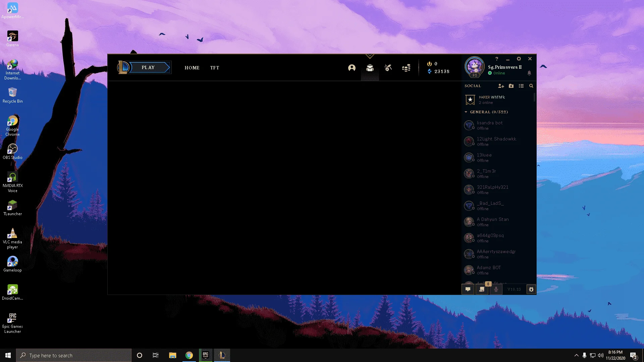Click the friend search magnifier icon
Screen dimensions: 644x362
[x=531, y=86]
